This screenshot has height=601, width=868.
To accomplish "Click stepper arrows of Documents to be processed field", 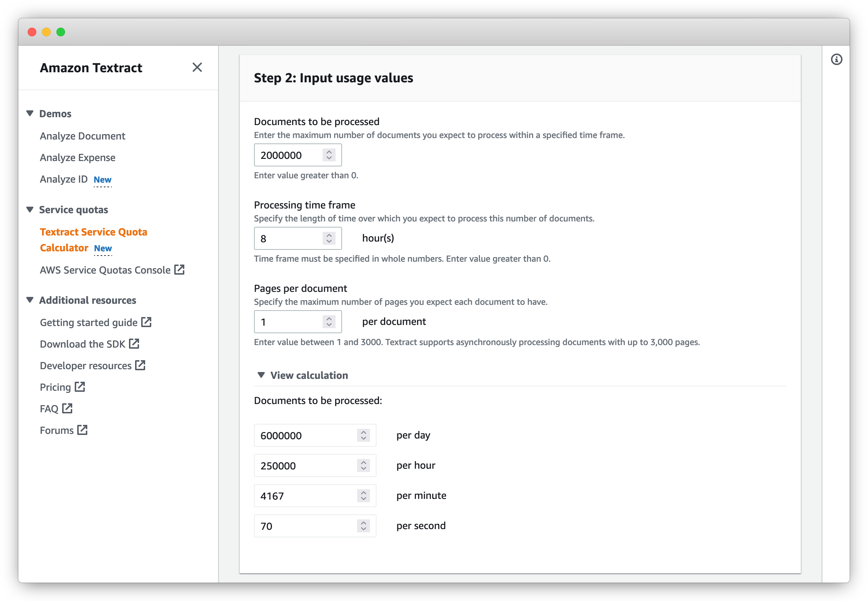I will [329, 155].
